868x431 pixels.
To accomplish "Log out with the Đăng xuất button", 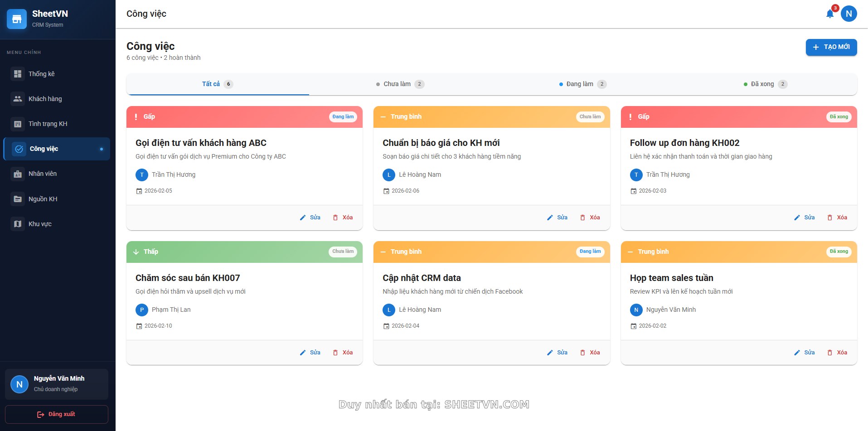I will tap(57, 414).
